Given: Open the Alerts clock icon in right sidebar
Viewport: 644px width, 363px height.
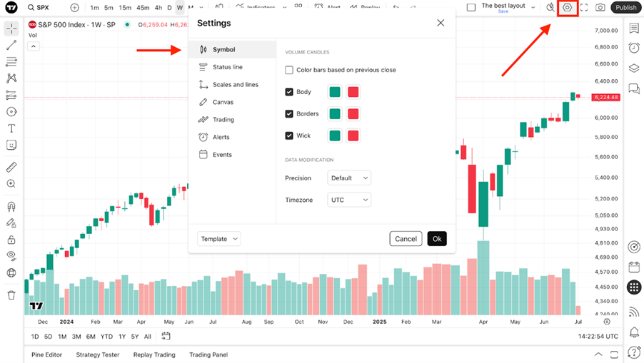Looking at the screenshot, I should (x=634, y=48).
